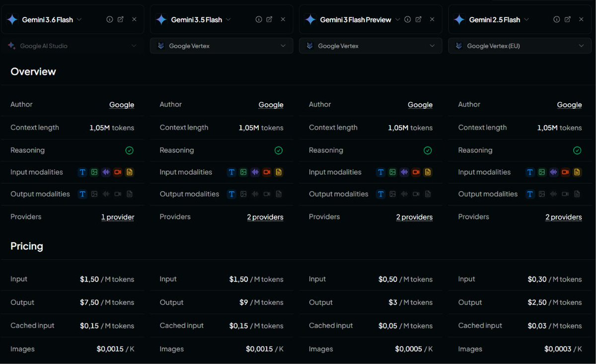Click Gemini 3 Flash Preview audio input icon

pyautogui.click(x=404, y=172)
